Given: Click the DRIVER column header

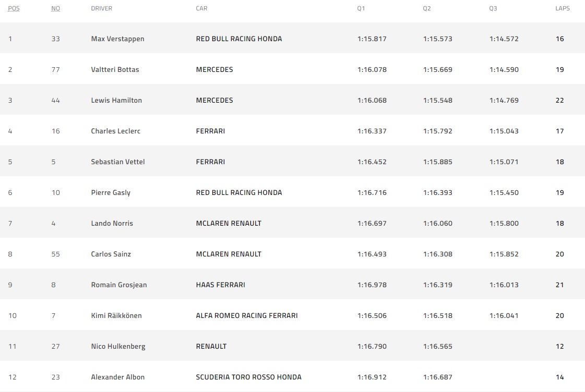Looking at the screenshot, I should [x=101, y=8].
